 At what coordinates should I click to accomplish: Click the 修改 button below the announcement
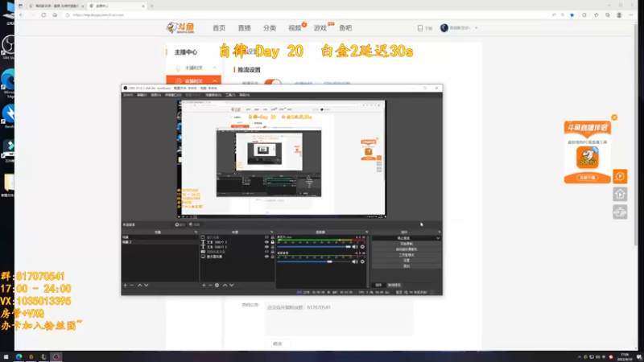pos(278,343)
